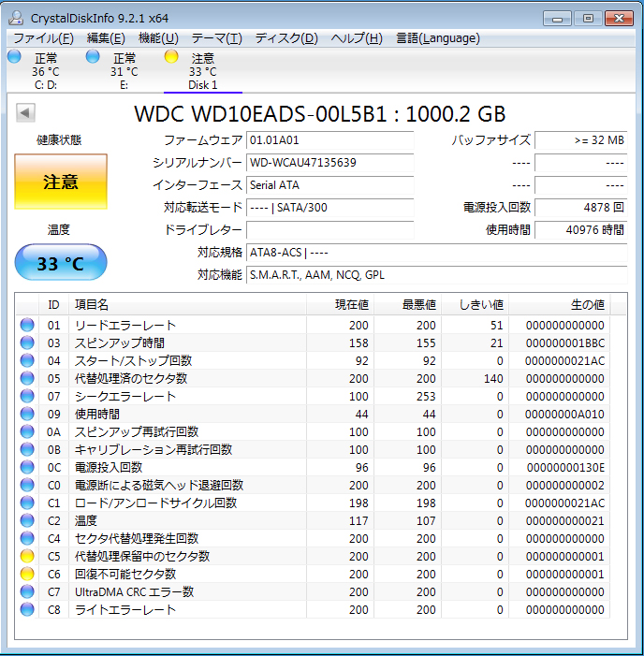644x656 pixels.
Task: Click the yellow orb beside attribute C6
Action: point(27,574)
